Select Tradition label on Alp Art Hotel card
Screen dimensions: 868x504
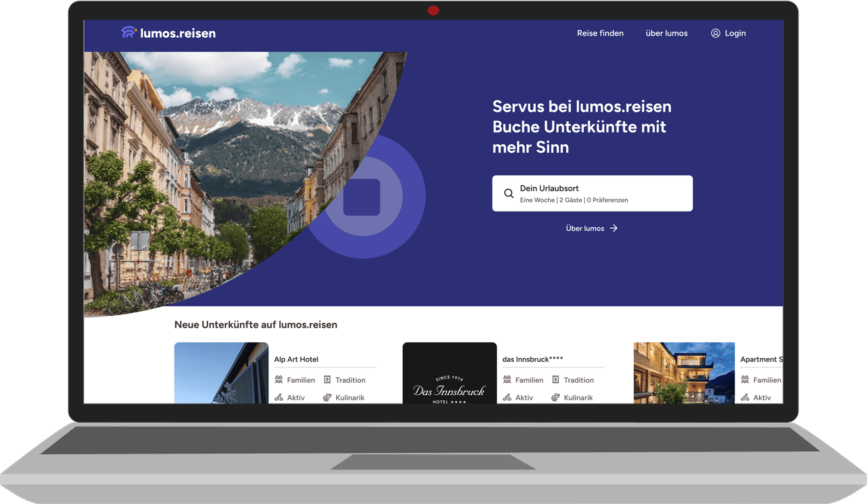pos(350,380)
